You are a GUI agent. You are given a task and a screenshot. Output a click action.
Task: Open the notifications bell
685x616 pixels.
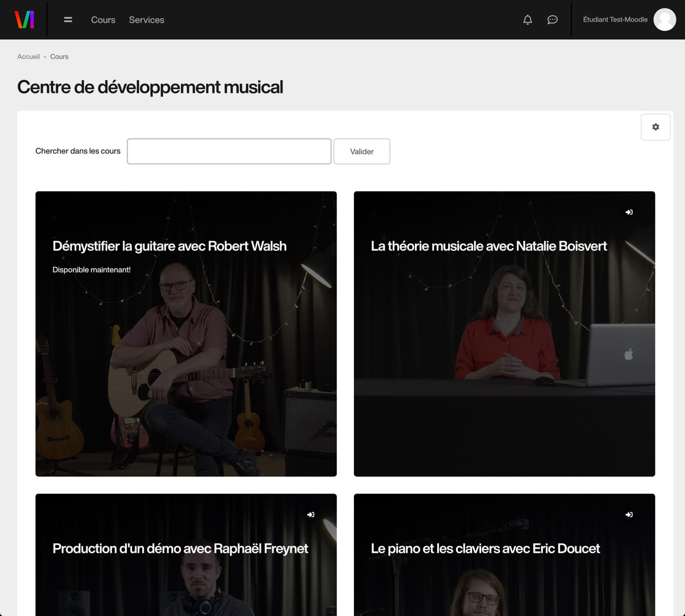click(x=527, y=19)
